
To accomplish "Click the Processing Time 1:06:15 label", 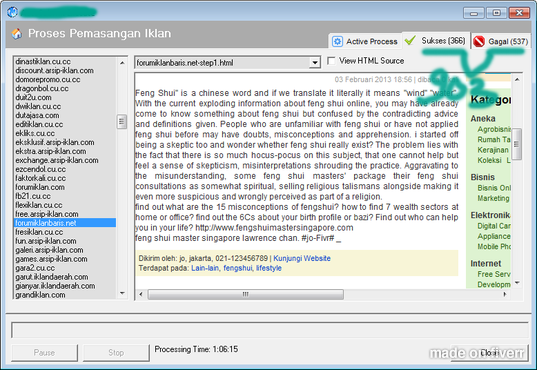I will [196, 349].
